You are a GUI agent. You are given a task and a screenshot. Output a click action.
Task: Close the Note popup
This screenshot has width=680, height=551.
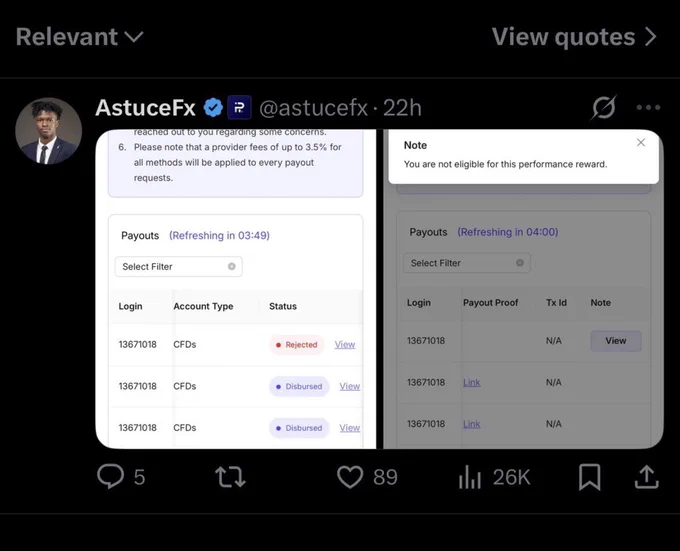coord(641,143)
